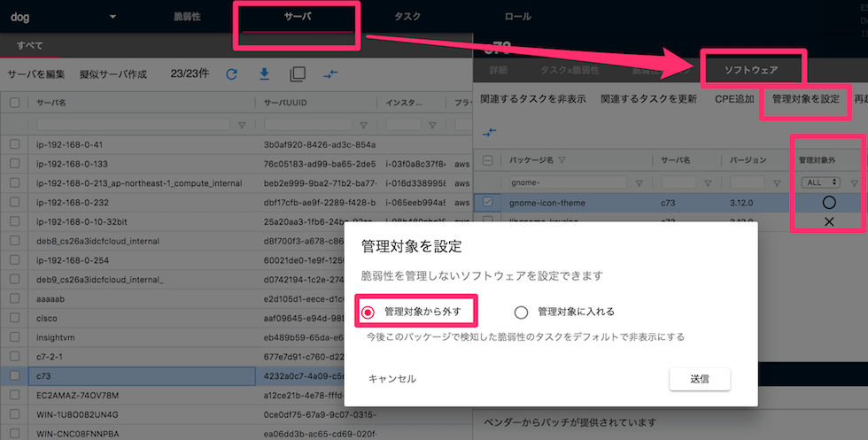Uncheck the gnome-icon-theme package checkbox

[x=488, y=202]
